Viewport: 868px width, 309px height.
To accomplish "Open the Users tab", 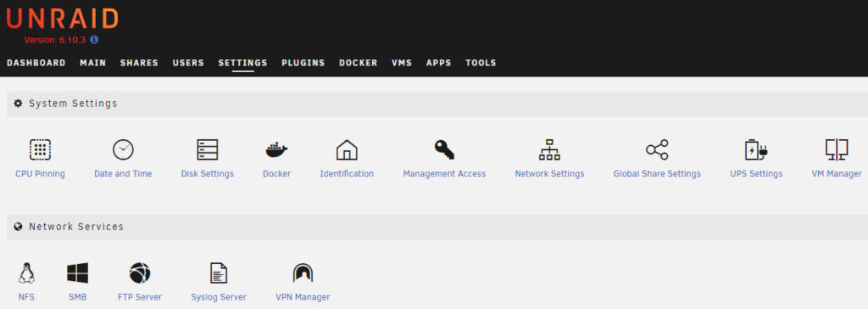I will click(x=188, y=63).
